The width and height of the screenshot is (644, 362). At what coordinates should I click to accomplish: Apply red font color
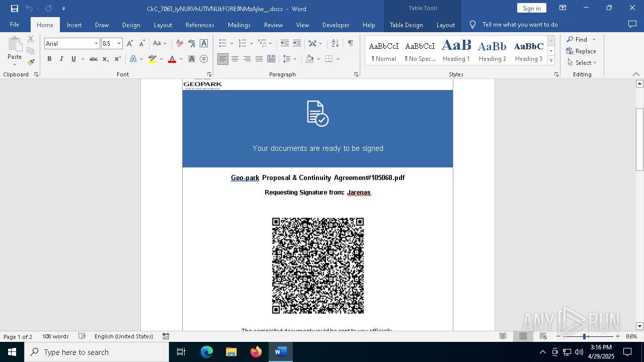172,59
